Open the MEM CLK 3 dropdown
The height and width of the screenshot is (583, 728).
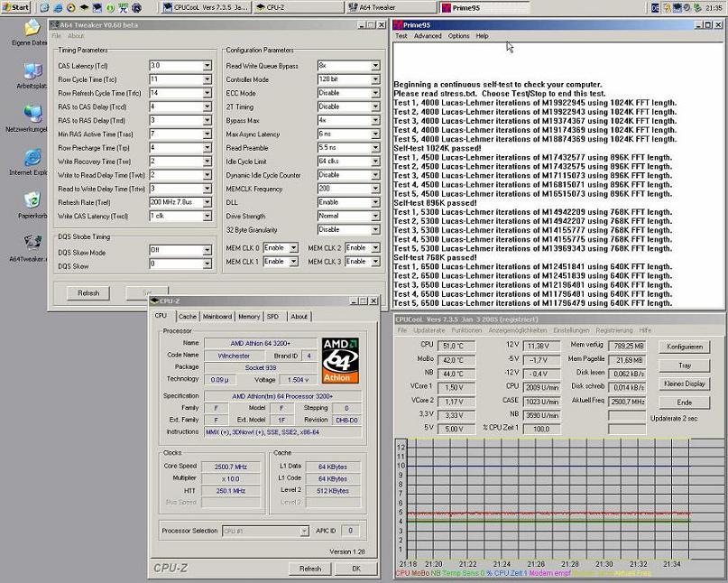pyautogui.click(x=375, y=262)
